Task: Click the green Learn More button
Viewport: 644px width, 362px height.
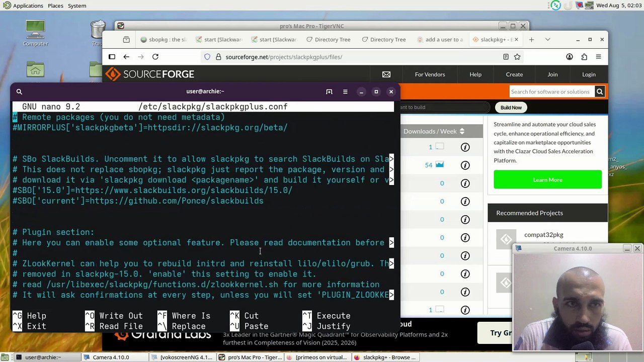Action: tap(547, 179)
